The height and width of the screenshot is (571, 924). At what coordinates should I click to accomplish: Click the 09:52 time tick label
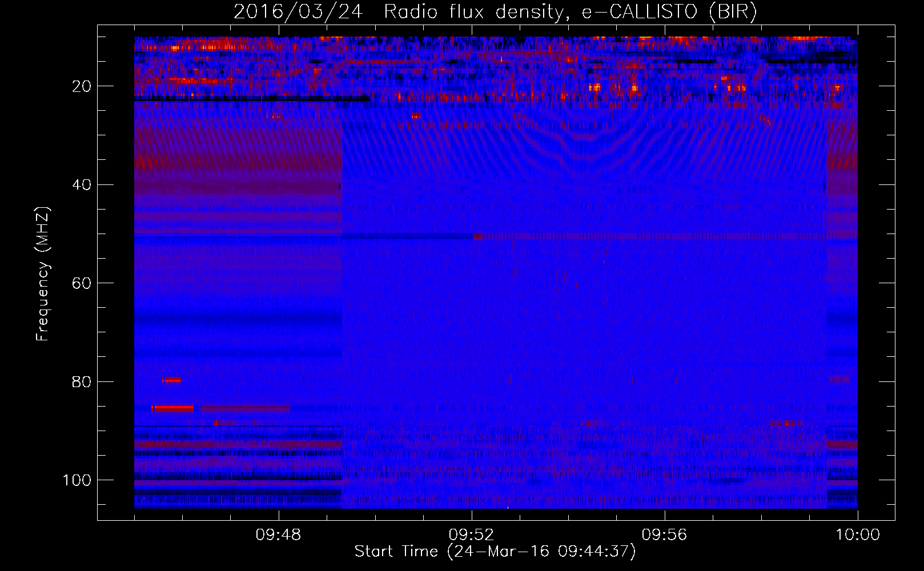coord(472,535)
